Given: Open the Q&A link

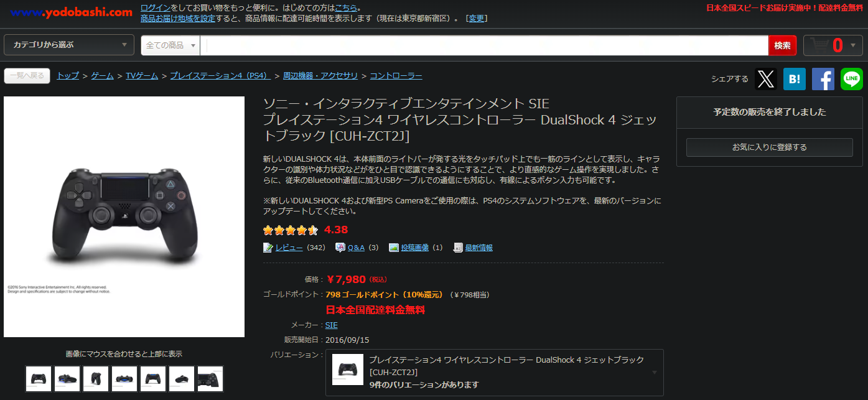Looking at the screenshot, I should (x=356, y=248).
